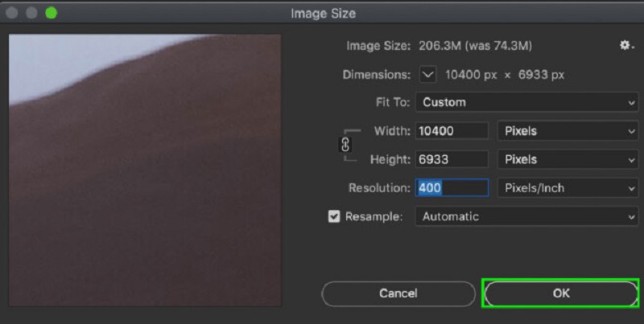Click inside the Width value field
Image resolution: width=644 pixels, height=324 pixels.
tap(452, 131)
